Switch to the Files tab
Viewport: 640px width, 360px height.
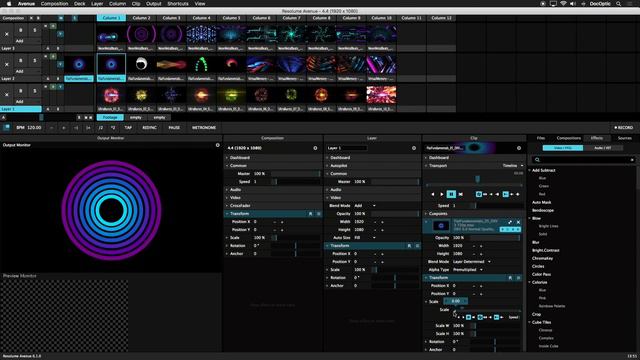pos(541,138)
